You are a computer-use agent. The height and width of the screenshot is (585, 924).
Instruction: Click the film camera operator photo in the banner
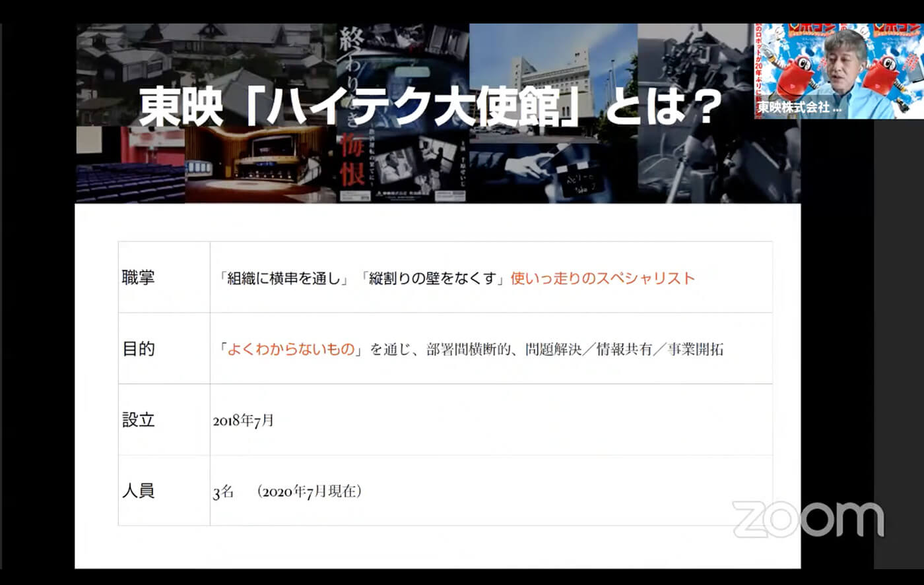click(x=719, y=113)
